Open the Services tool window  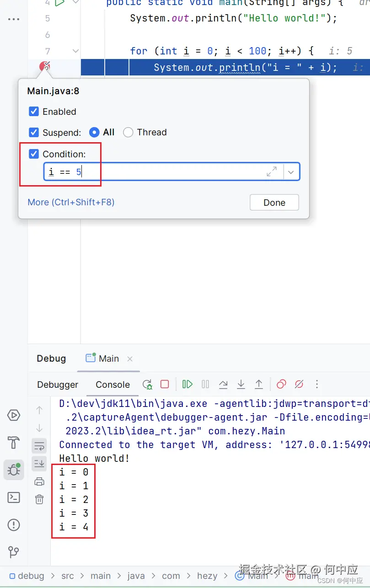point(14,415)
